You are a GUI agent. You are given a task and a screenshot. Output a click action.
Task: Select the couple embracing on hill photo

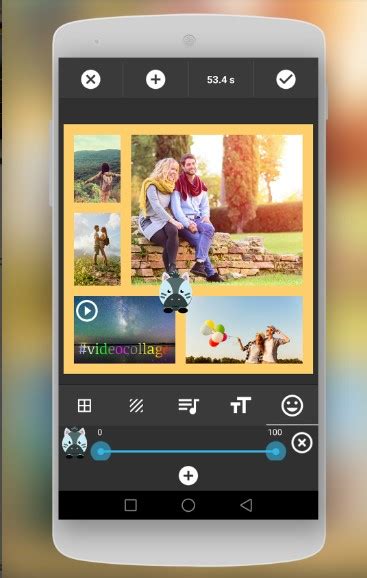click(97, 249)
